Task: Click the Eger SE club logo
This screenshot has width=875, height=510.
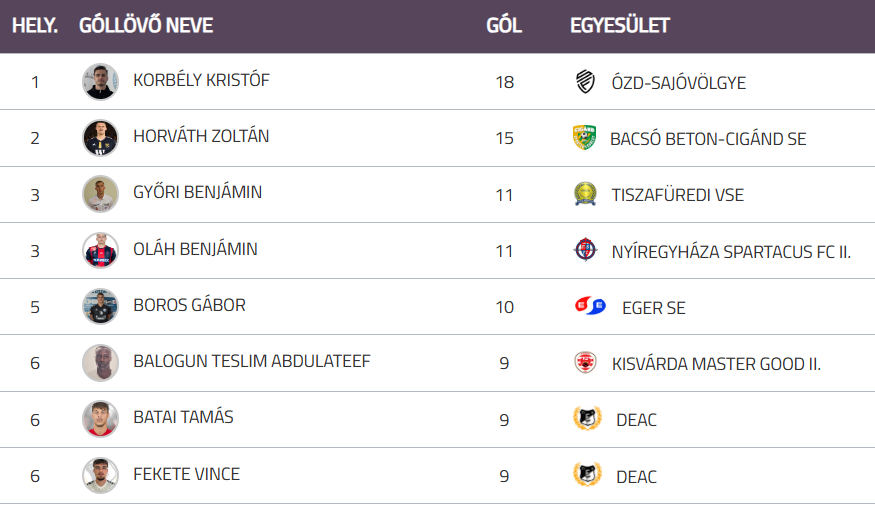Action: pos(590,307)
